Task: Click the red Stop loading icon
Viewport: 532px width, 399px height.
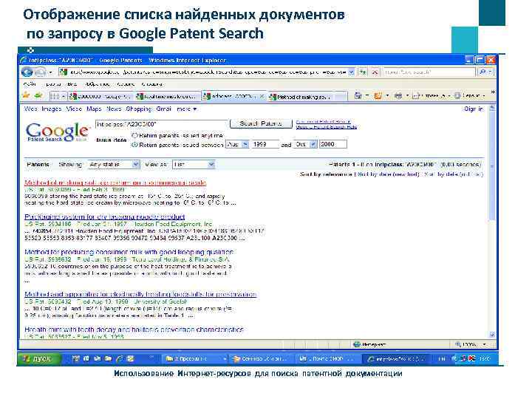Action: pos(375,72)
